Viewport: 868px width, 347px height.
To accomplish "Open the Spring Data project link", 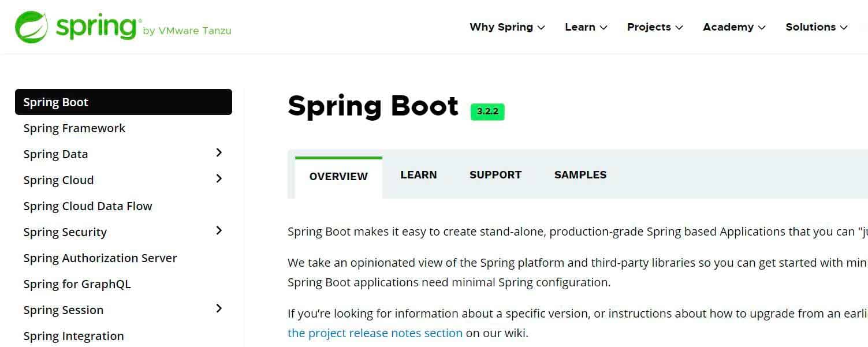I will coord(55,154).
